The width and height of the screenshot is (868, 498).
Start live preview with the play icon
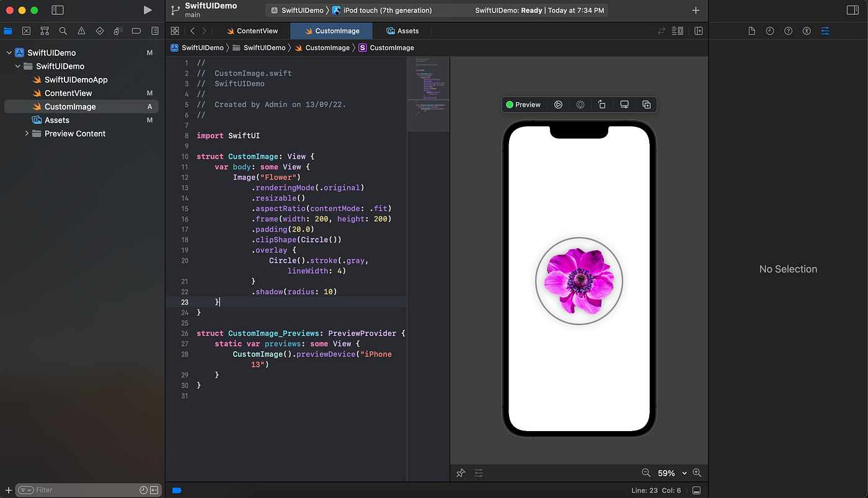point(557,104)
